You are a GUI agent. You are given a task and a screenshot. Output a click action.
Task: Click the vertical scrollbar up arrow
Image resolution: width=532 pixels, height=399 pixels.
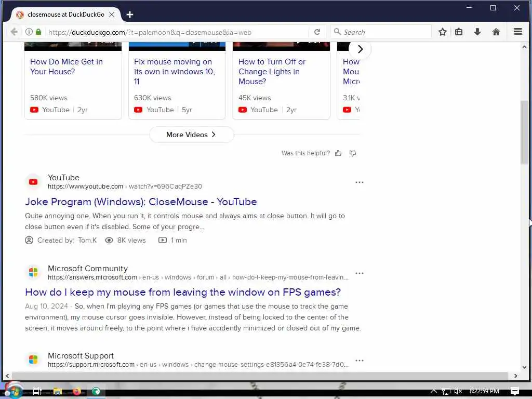(525, 47)
